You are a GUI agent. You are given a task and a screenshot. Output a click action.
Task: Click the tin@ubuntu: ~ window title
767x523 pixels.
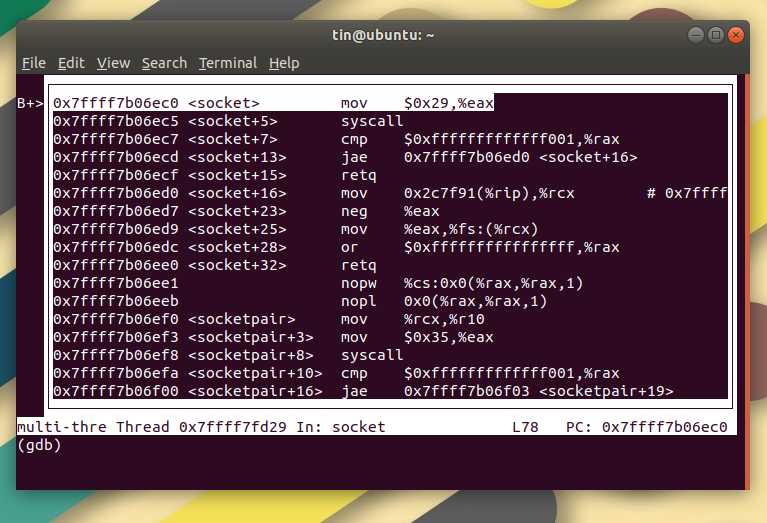(x=383, y=35)
